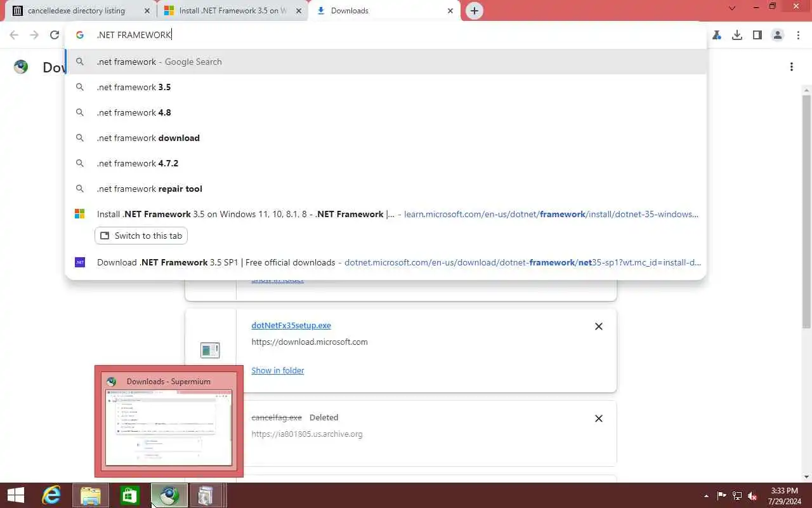This screenshot has width=812, height=508.
Task: Go forward with the forward arrow
Action: click(34, 35)
